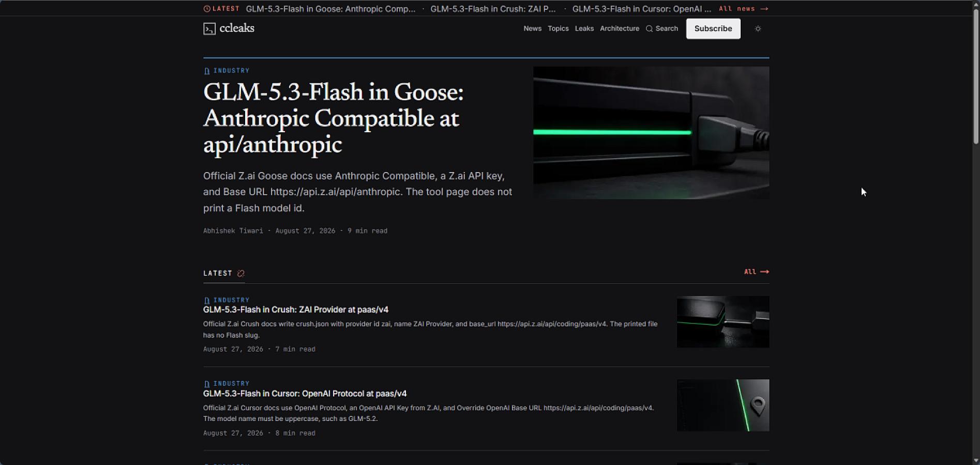
Task: Click the scrollbar up arrow
Action: pos(976,4)
